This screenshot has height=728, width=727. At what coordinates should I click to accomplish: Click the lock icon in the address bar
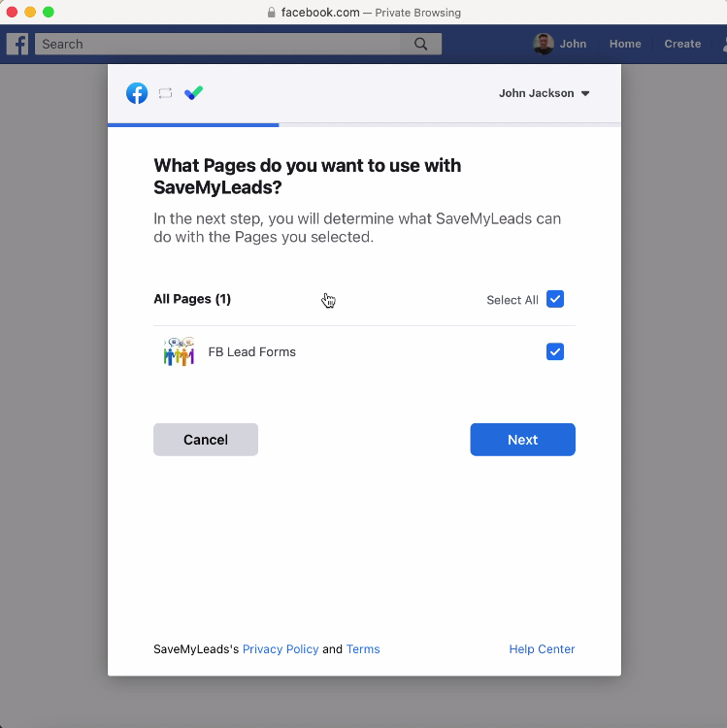click(x=272, y=13)
